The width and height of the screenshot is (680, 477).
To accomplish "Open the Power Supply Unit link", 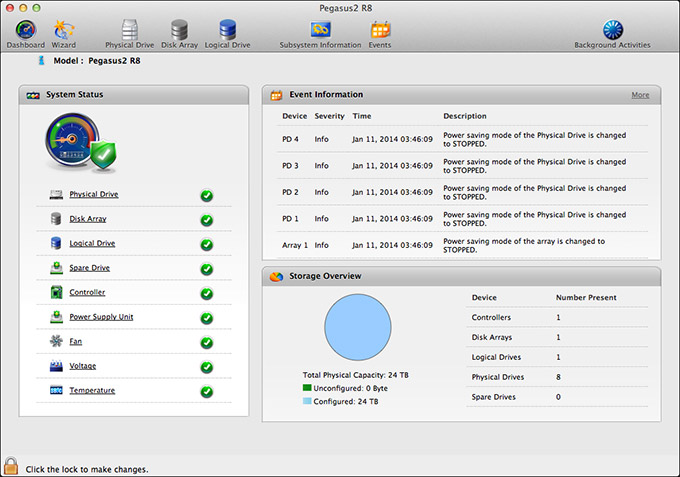I will [101, 317].
